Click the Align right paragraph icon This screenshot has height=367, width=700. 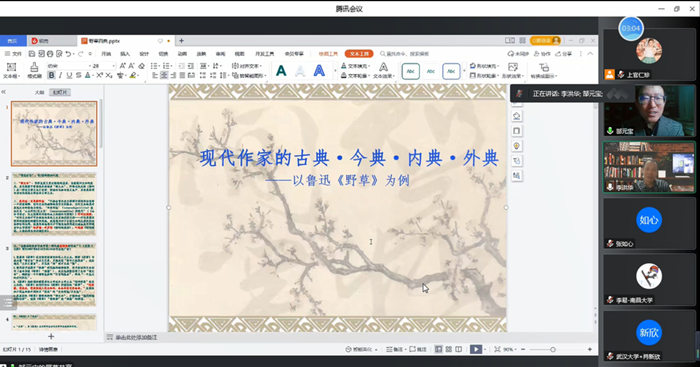[173, 75]
